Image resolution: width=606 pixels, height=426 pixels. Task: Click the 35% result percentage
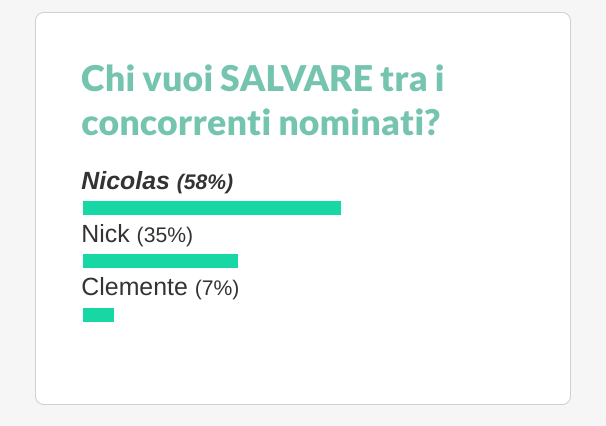(x=164, y=236)
